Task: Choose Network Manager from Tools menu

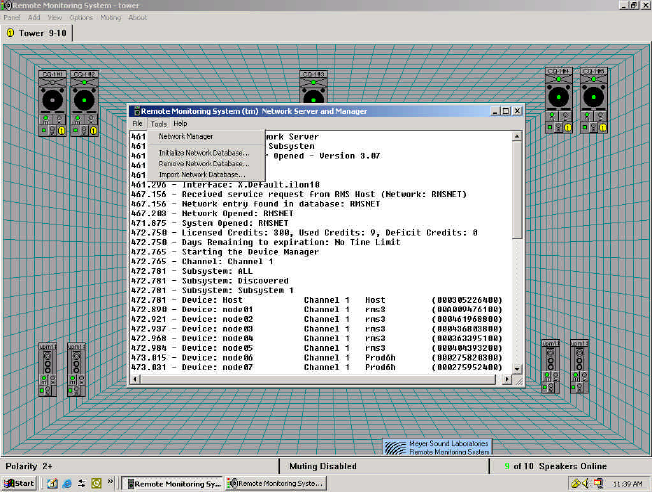Action: point(185,136)
